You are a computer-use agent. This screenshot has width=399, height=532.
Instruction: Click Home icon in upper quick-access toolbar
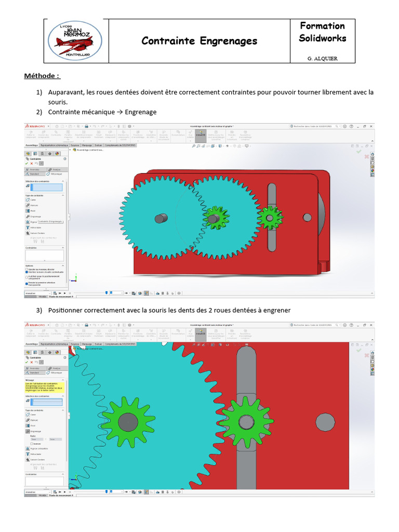pos(57,126)
